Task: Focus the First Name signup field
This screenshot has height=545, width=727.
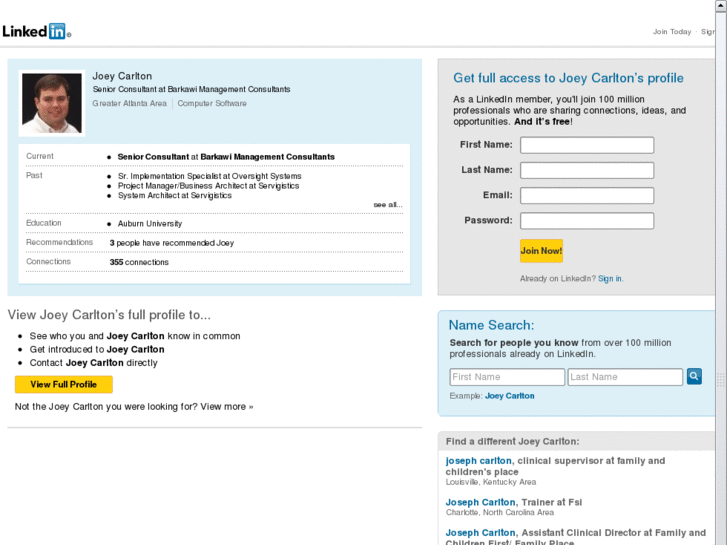Action: pos(587,145)
